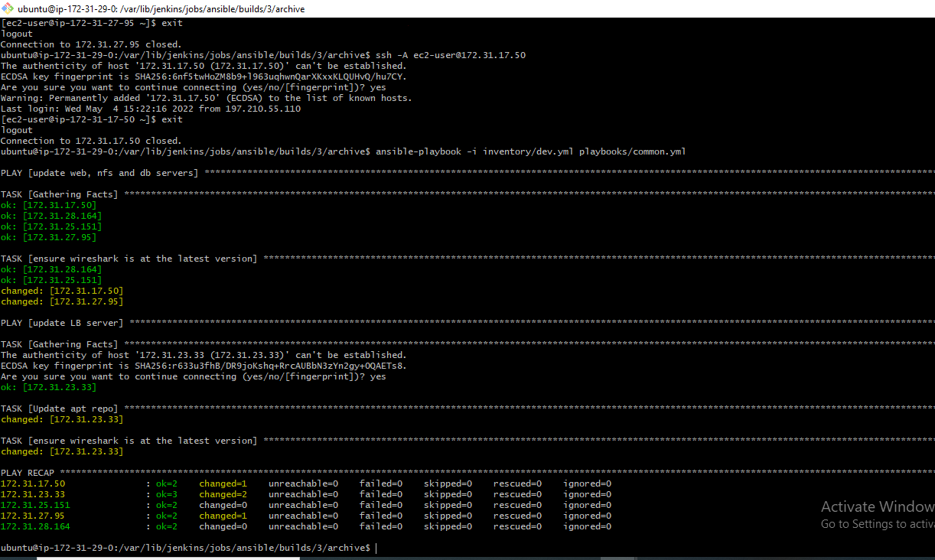Click 'changed=2' in the 172.31.23.33 recap row

click(223, 494)
